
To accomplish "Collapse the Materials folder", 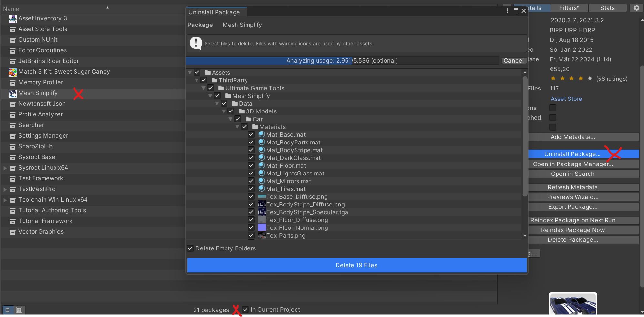I will [237, 127].
